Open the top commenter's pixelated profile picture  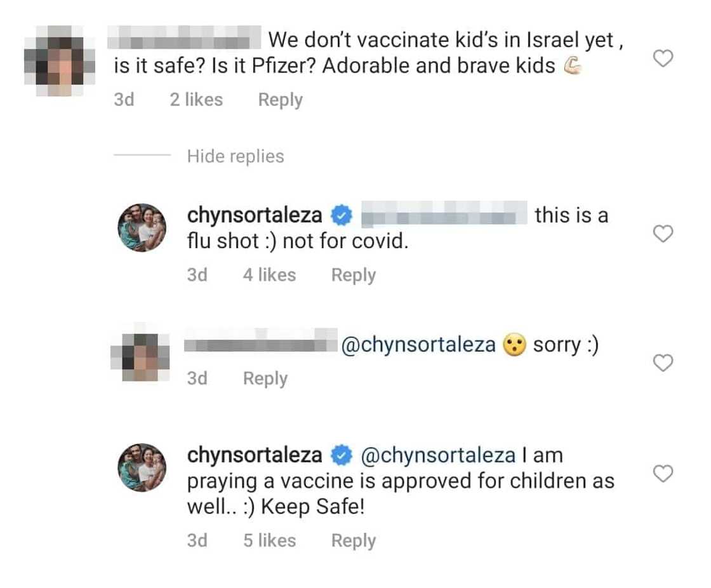(x=59, y=60)
